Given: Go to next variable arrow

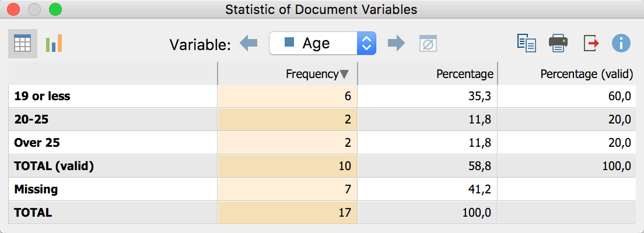Looking at the screenshot, I should pos(397,43).
